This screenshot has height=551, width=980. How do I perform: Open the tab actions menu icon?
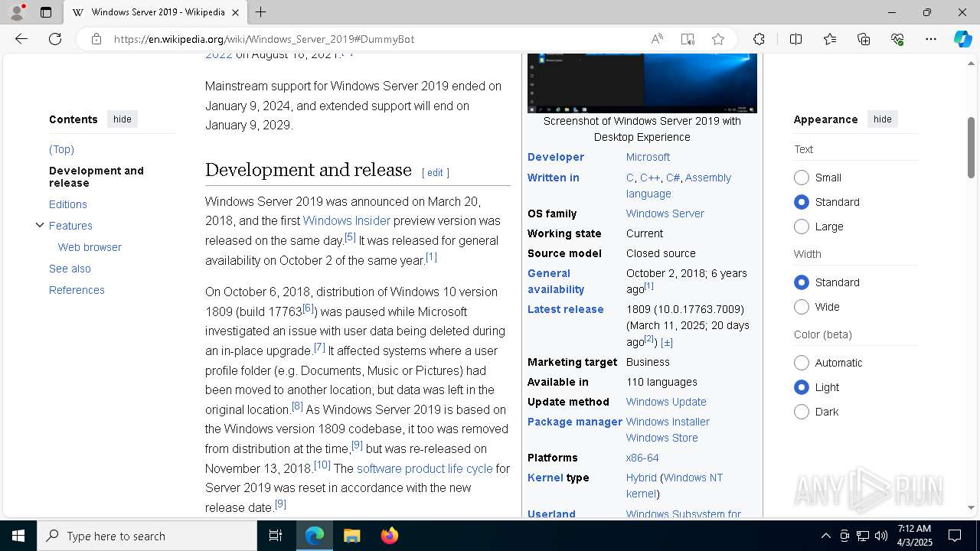click(46, 12)
